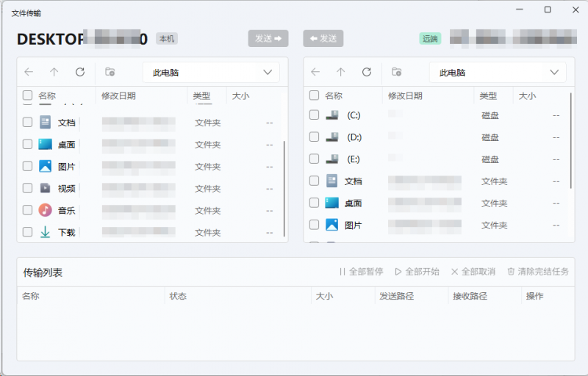The height and width of the screenshot is (376, 588).
Task: Click the remote pane vertical scrollbar
Action: [x=571, y=140]
